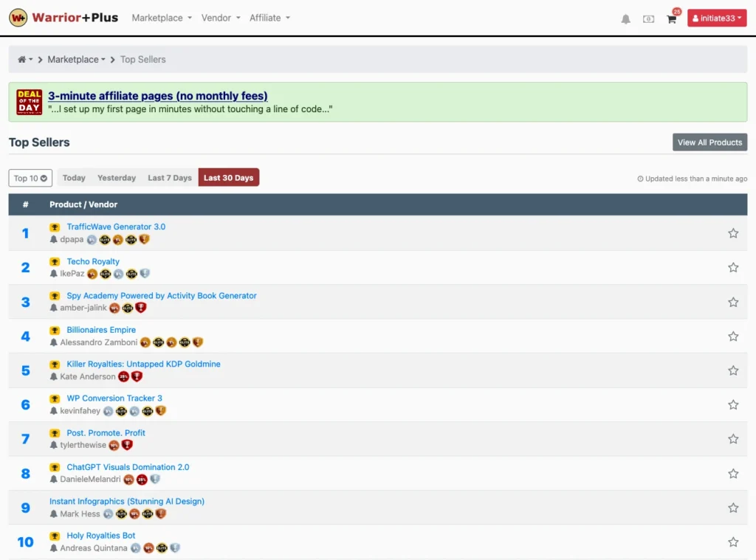This screenshot has height=560, width=756.
Task: Star the Holy Royalties Bot row
Action: [x=733, y=542]
